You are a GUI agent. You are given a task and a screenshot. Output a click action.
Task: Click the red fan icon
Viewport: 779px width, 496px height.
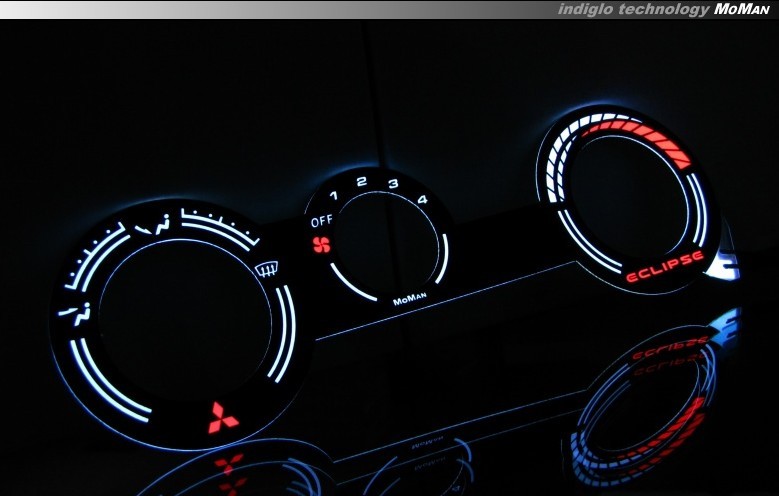coord(321,243)
